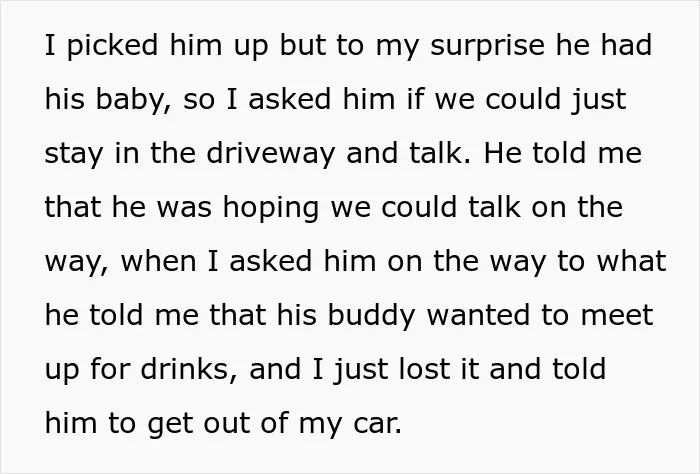
Task: Click the word 'get' in last sentence
Action: pyautogui.click(x=170, y=424)
